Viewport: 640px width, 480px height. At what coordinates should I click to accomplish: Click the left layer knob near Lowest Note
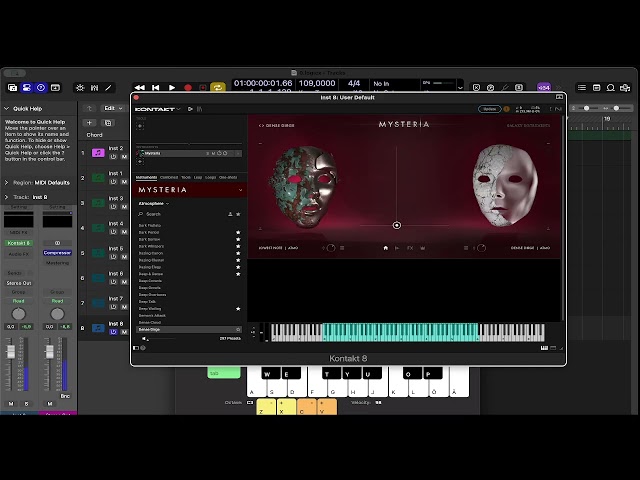331,248
